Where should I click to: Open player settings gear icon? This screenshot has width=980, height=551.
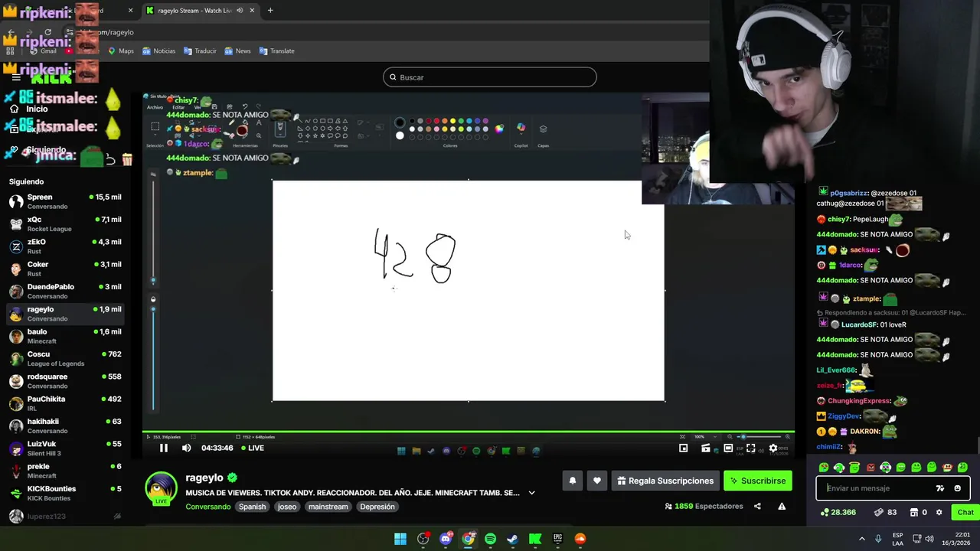click(x=773, y=448)
